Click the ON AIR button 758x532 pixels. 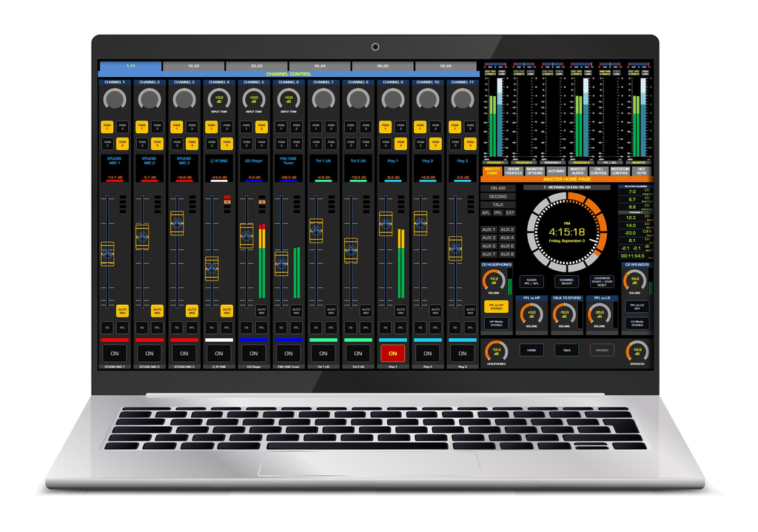(x=498, y=188)
